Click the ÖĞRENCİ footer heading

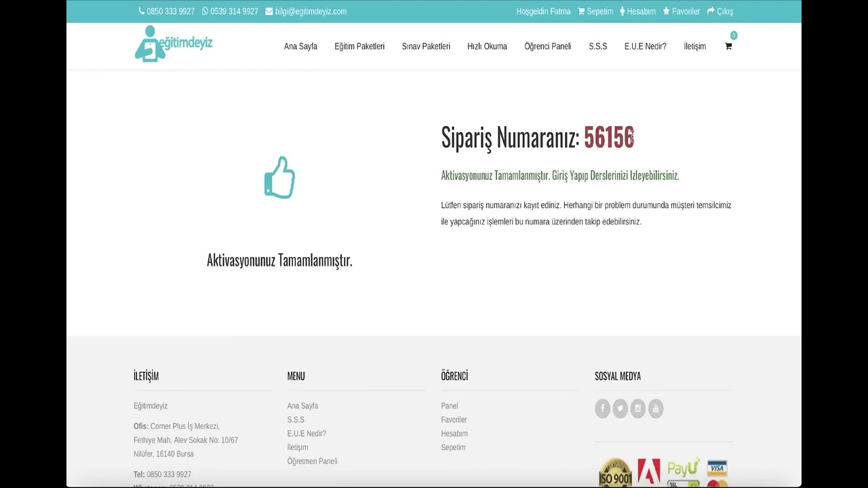pyautogui.click(x=454, y=376)
